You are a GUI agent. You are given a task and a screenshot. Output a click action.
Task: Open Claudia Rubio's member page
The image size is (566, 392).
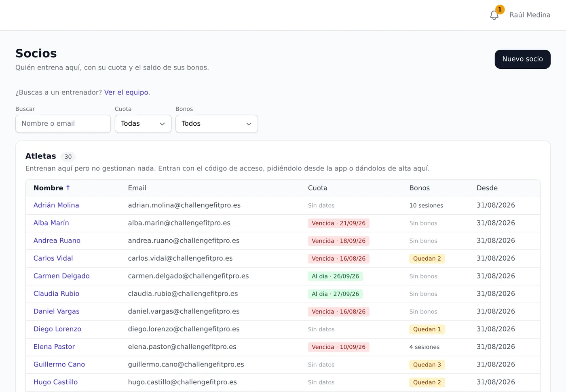[x=57, y=294]
